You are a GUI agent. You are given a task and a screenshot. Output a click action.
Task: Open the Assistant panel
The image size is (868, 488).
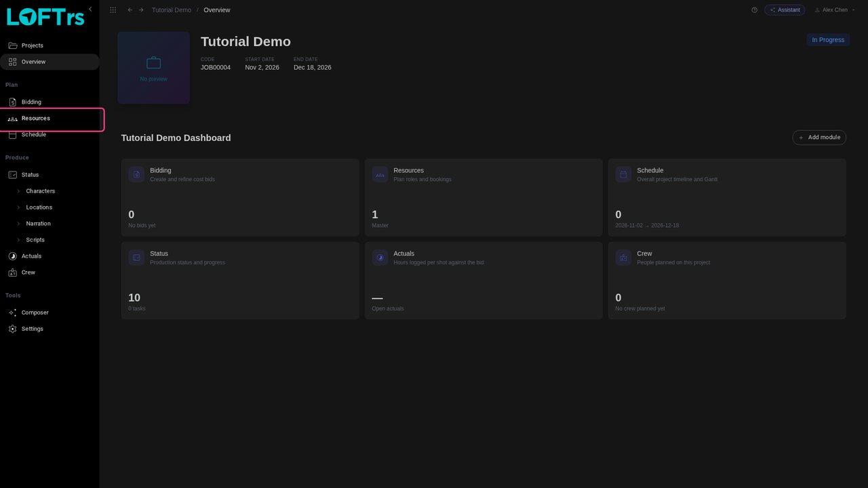coord(785,10)
